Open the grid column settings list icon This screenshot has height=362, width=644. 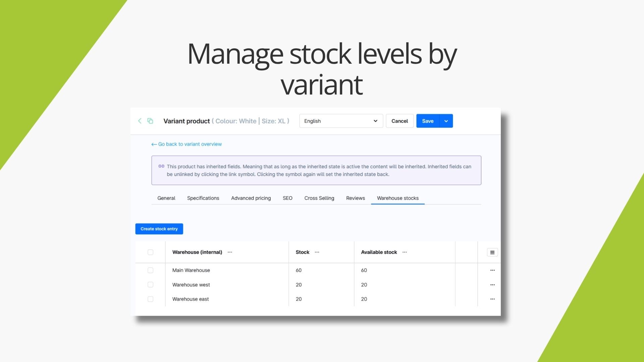coord(492,252)
